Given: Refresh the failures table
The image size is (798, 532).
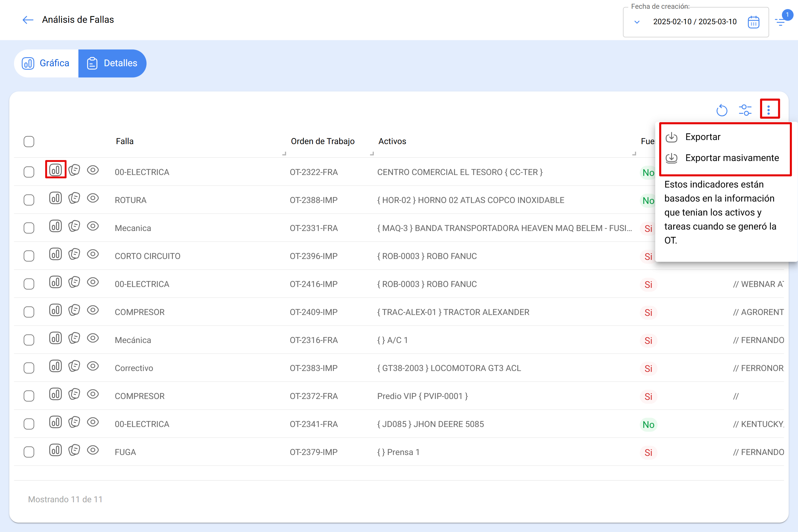Looking at the screenshot, I should (722, 110).
